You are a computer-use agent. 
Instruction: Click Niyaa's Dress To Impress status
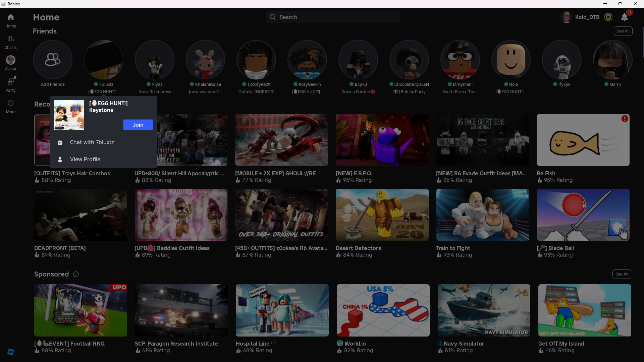[x=155, y=92]
